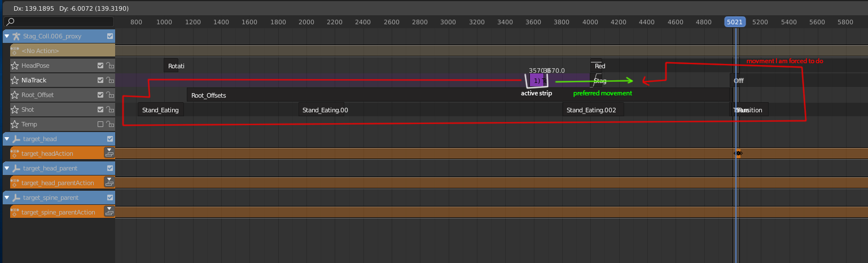Collapse the Stag_Coll.006_proxy channel group
868x263 pixels.
pyautogui.click(x=7, y=36)
